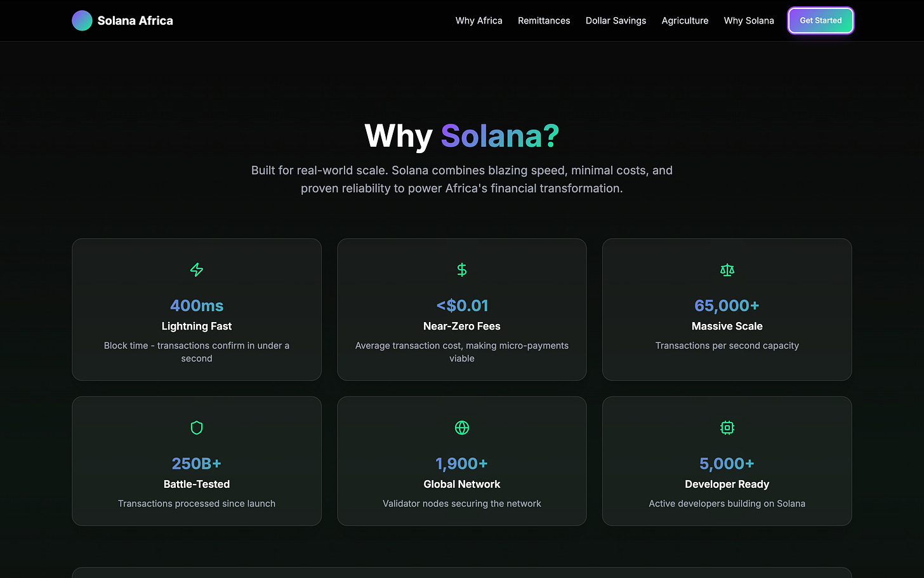Click the Global Network title
The image size is (924, 578).
point(462,484)
